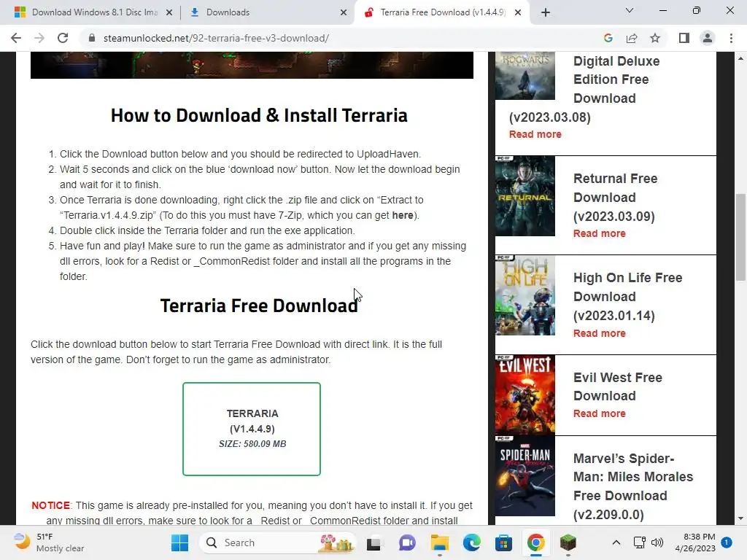Click the Evil West cover thumbnail
This screenshot has width=747, height=560.
click(x=525, y=394)
